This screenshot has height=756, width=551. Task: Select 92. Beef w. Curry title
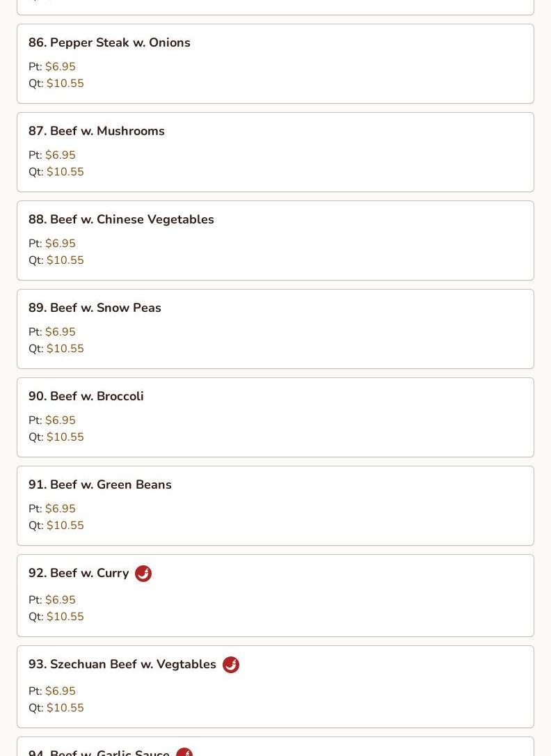pos(79,573)
